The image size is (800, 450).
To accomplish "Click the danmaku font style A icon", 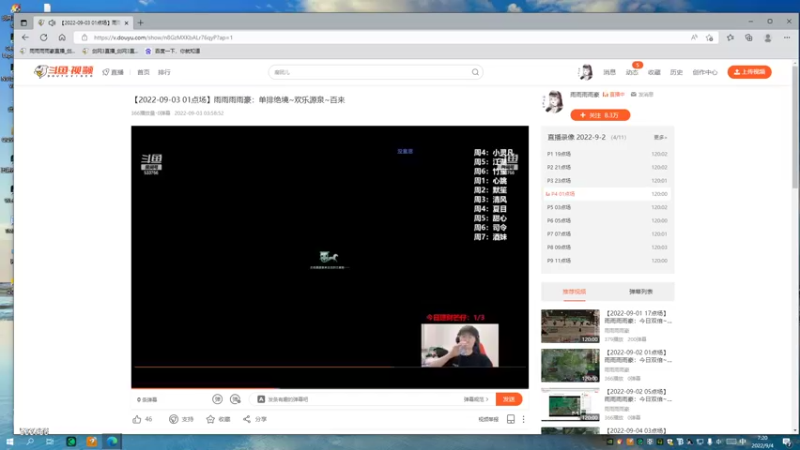I will [261, 399].
